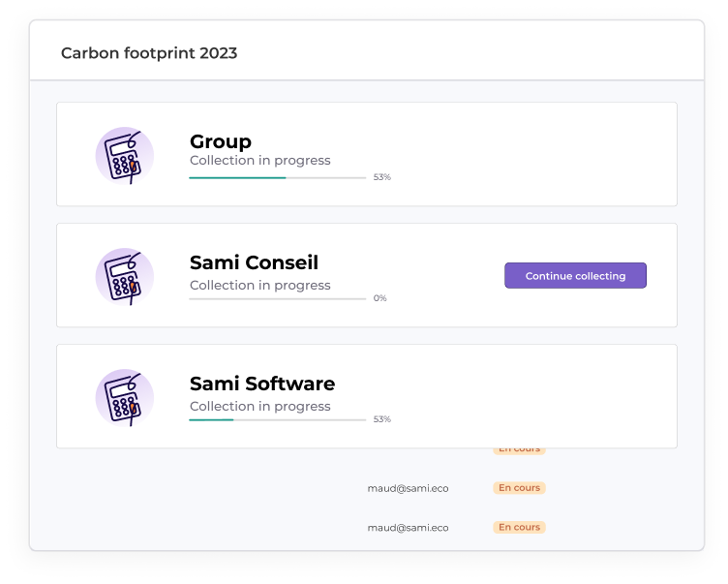728x584 pixels.
Task: Click En cours badge in bottom row
Action: [519, 527]
